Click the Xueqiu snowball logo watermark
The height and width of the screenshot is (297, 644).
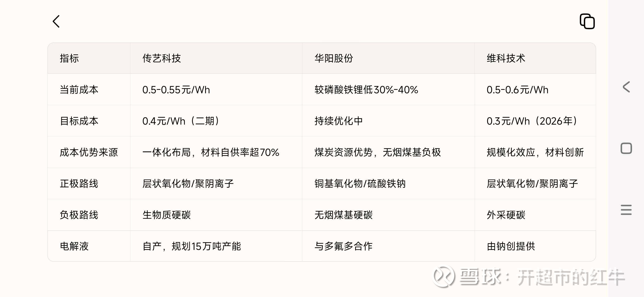pyautogui.click(x=443, y=276)
